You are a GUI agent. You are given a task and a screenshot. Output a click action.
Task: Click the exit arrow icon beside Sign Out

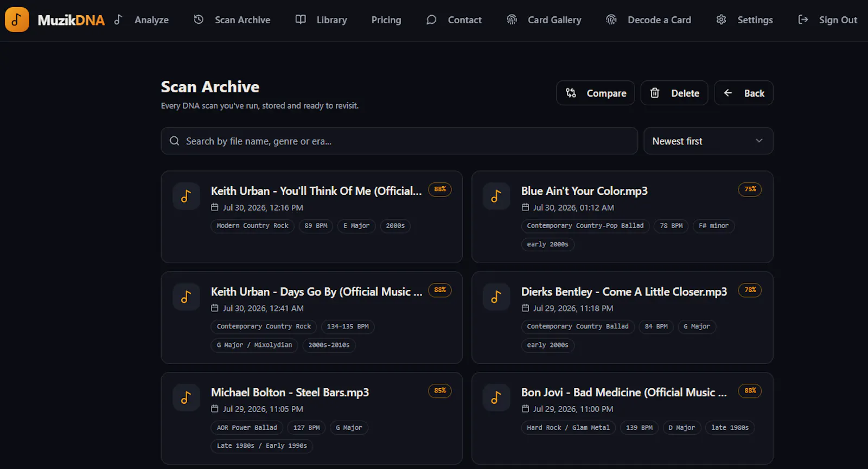pyautogui.click(x=803, y=20)
